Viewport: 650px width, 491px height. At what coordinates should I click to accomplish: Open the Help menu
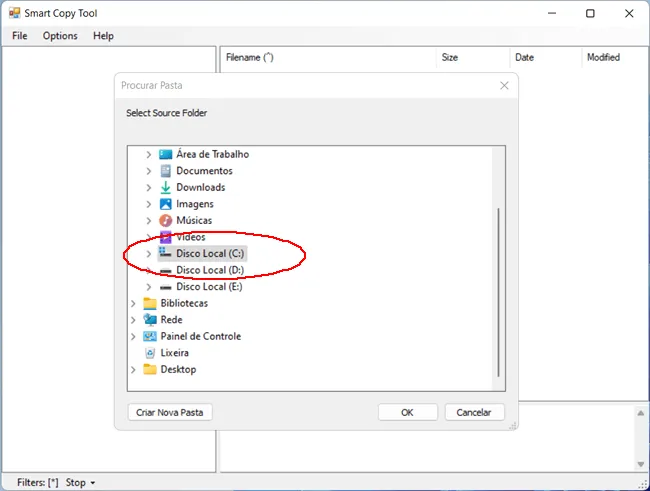103,36
